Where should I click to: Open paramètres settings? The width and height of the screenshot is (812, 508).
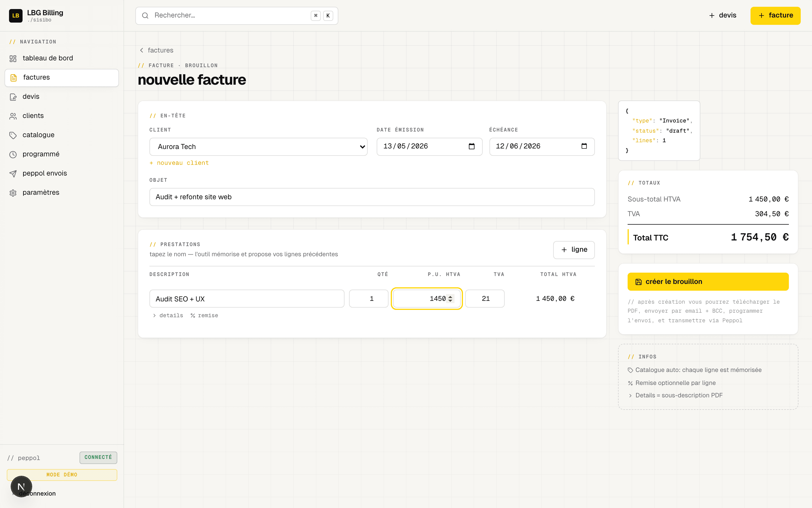62,192
